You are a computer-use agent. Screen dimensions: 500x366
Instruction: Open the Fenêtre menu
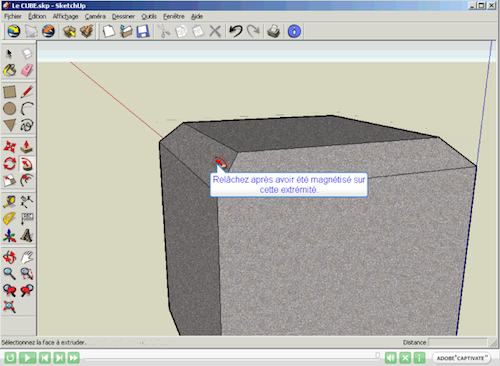[x=174, y=16]
